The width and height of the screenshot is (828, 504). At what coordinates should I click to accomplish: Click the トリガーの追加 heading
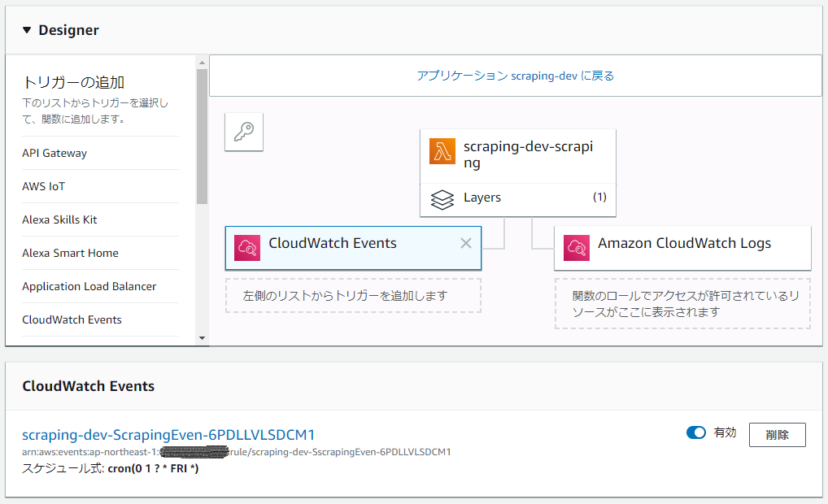[x=73, y=82]
